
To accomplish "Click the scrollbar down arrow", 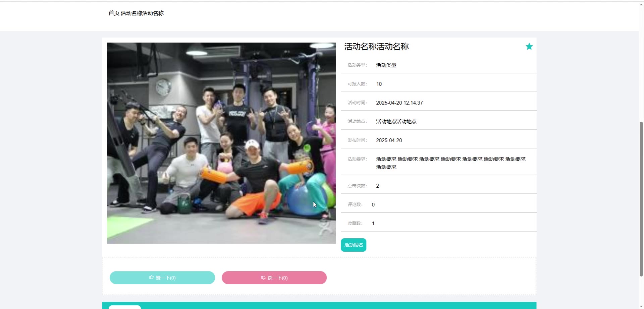I will click(x=641, y=306).
